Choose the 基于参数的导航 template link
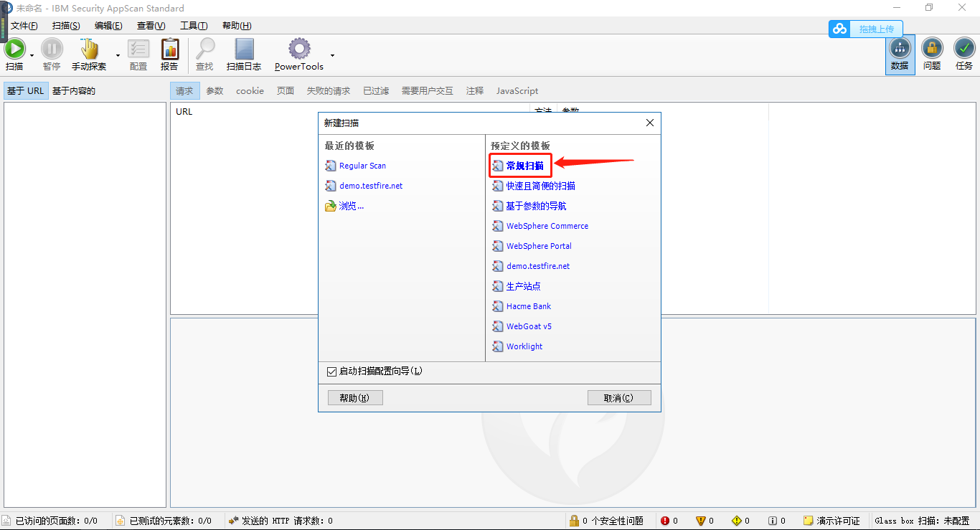 click(537, 206)
